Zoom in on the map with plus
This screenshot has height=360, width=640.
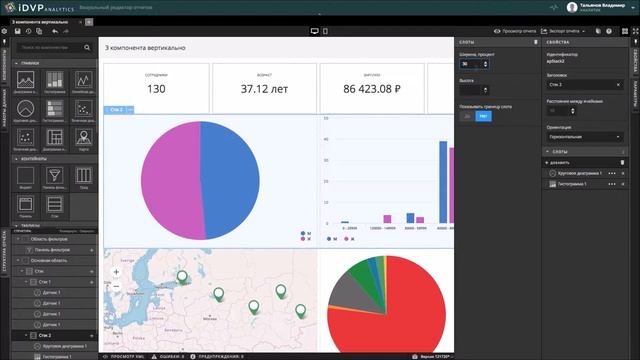tap(116, 272)
